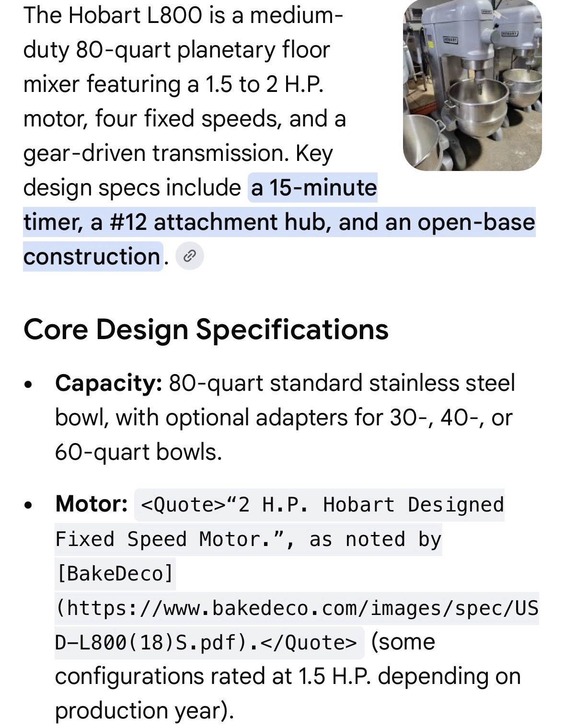The height and width of the screenshot is (728, 565).
Task: Select the highlighted '15-minute' text
Action: [323, 188]
